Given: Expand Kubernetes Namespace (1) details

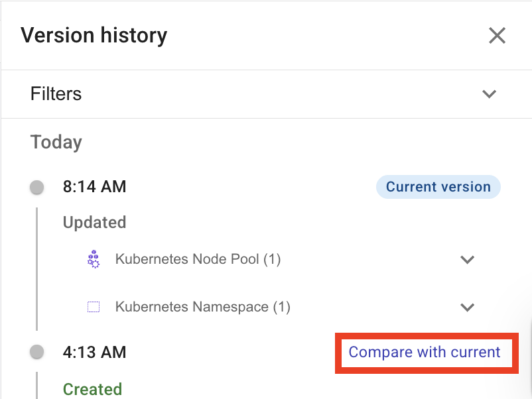Looking at the screenshot, I should (468, 307).
